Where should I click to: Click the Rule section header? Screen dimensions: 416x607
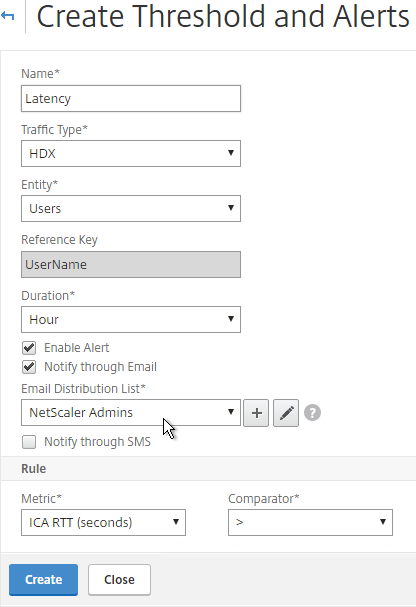pos(34,469)
